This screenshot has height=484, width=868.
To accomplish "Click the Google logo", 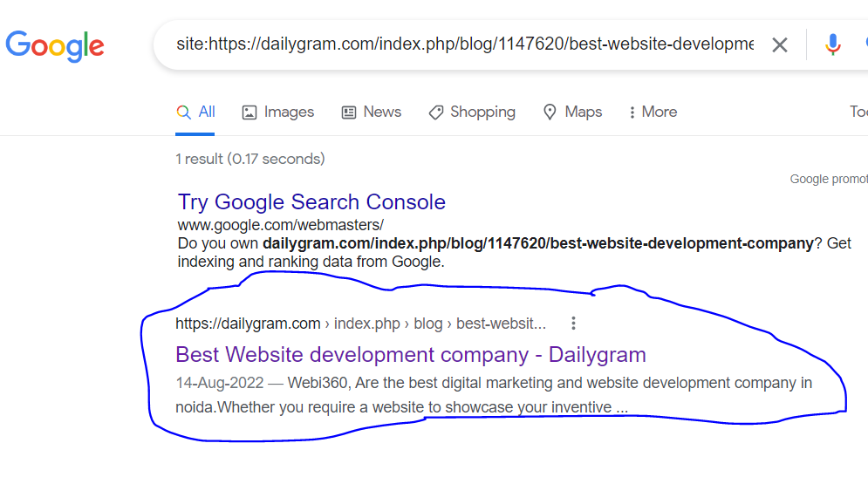I will (55, 46).
